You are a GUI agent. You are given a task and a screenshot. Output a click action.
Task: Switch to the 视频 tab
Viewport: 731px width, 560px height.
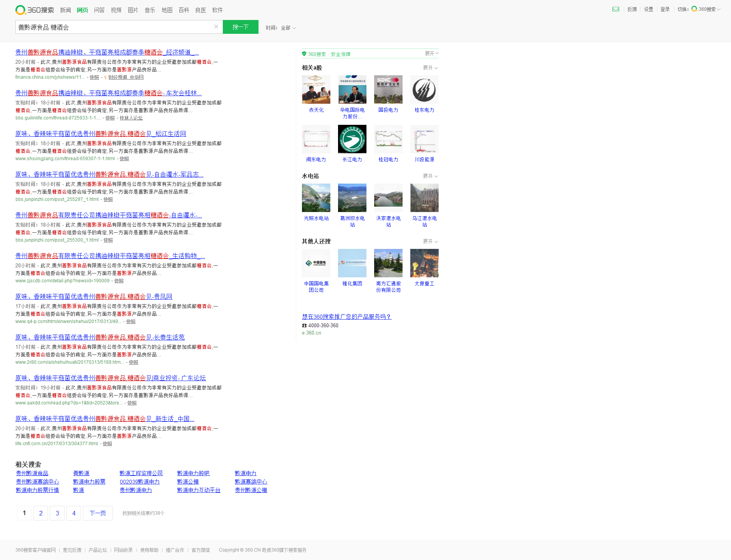pos(116,10)
